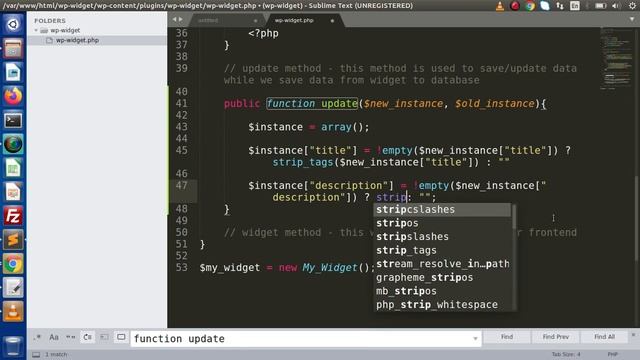Open the Ubuntu dash search launcher
Screen dimensions: 640x360
coord(13,24)
